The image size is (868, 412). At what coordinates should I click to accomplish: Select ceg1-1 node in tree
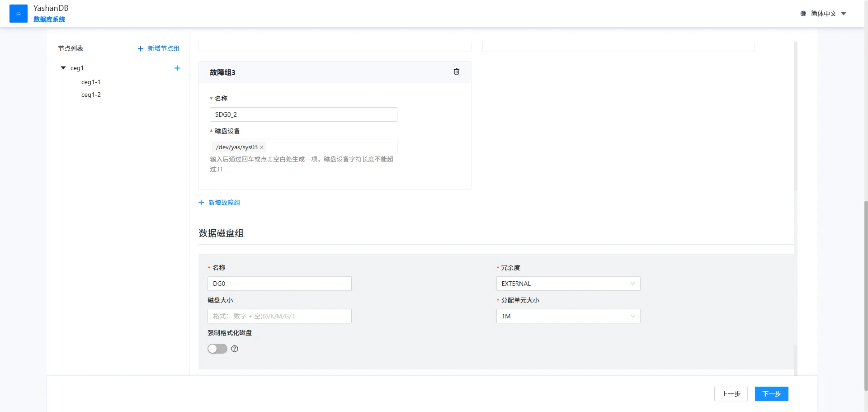click(91, 82)
